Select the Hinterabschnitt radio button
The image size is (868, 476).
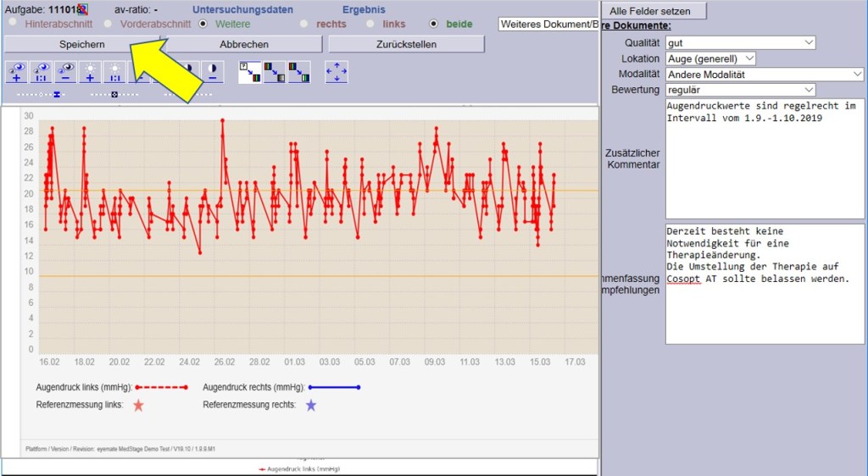pyautogui.click(x=13, y=24)
